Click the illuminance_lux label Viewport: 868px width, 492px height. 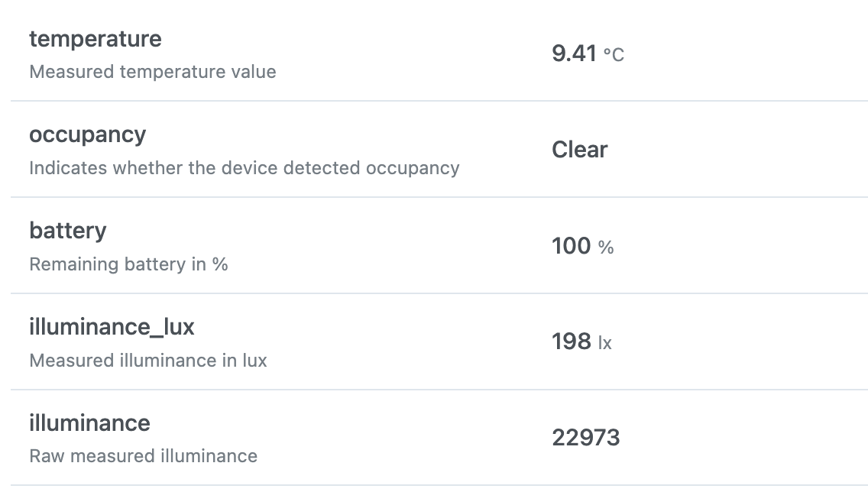pyautogui.click(x=112, y=327)
